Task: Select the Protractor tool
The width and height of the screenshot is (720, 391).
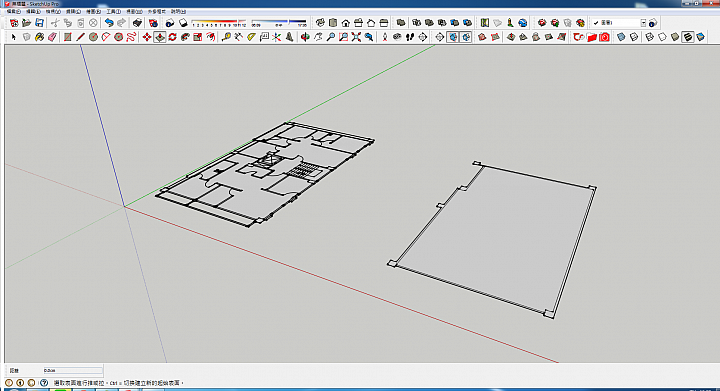Action: pos(251,37)
